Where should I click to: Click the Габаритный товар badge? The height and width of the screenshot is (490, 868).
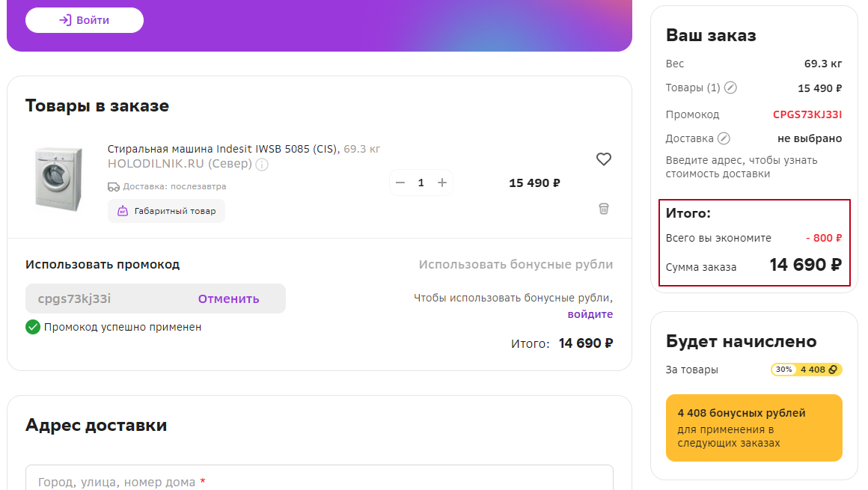pyautogui.click(x=166, y=211)
